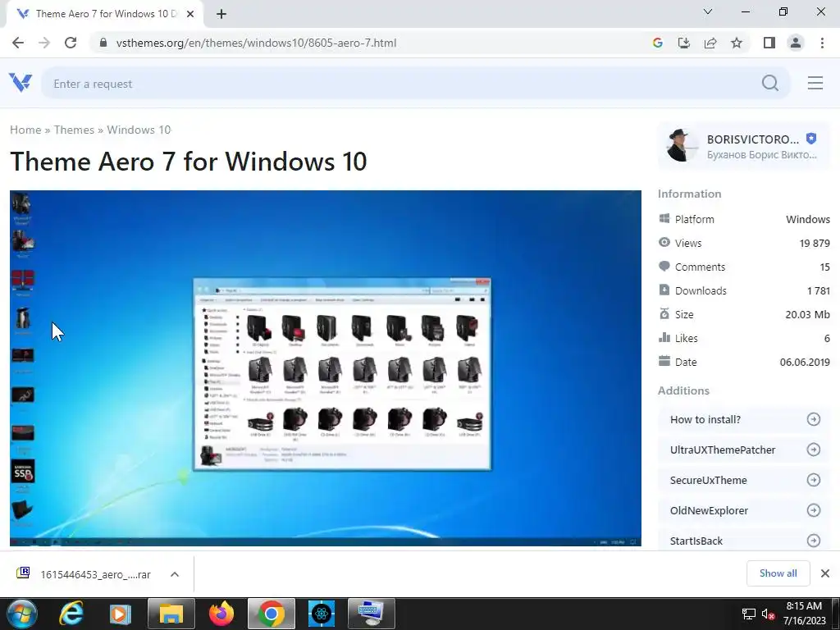
Task: Open a new browser tab
Action: point(221,14)
